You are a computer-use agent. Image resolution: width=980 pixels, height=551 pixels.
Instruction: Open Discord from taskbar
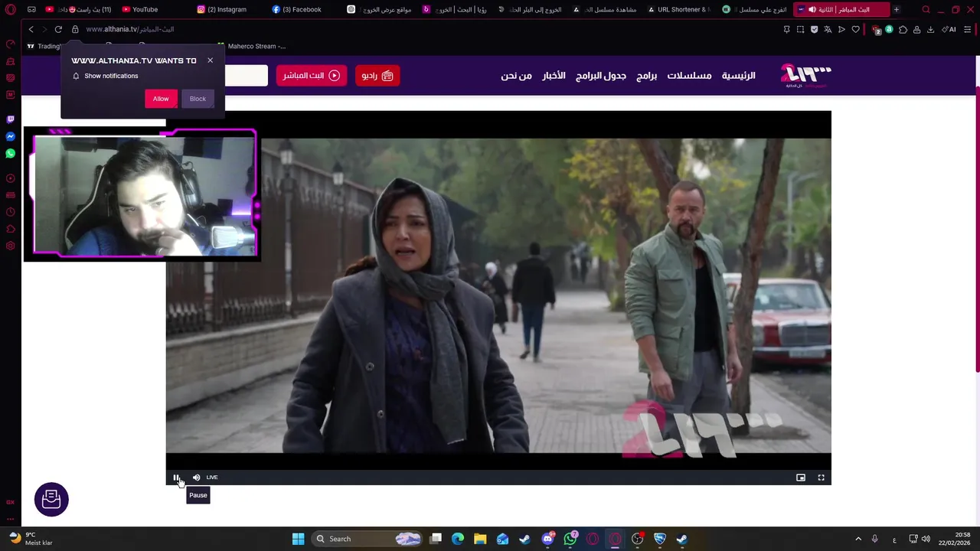pos(547,539)
